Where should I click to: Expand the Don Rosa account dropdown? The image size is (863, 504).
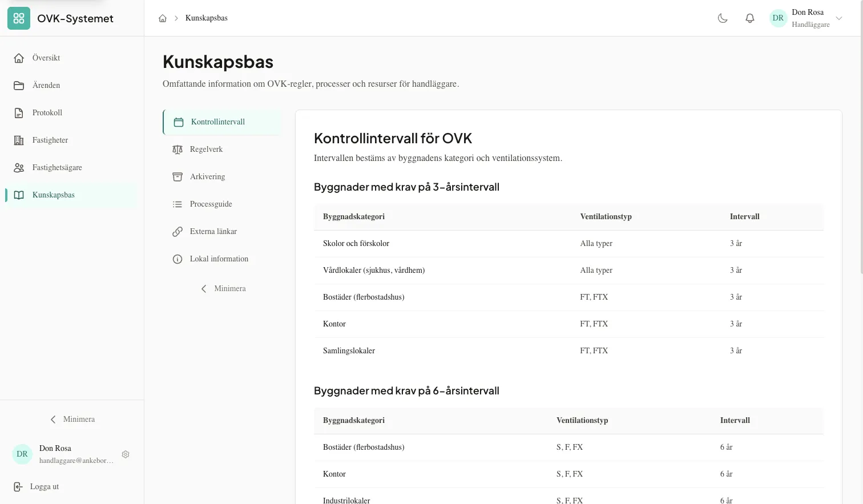point(839,18)
